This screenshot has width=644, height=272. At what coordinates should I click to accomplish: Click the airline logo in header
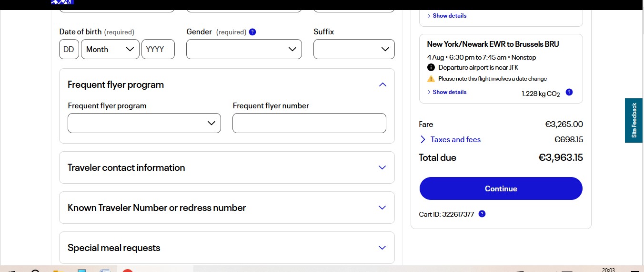pyautogui.click(x=62, y=2)
